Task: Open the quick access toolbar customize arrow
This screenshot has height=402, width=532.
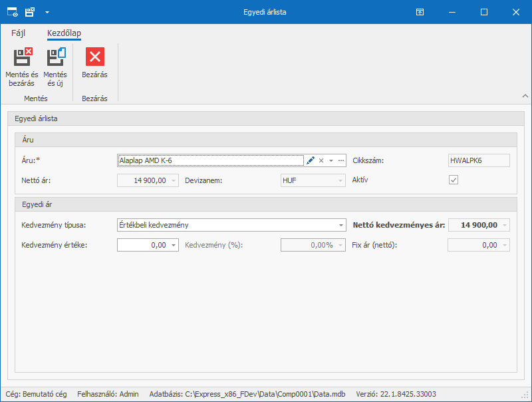Action: (x=47, y=12)
